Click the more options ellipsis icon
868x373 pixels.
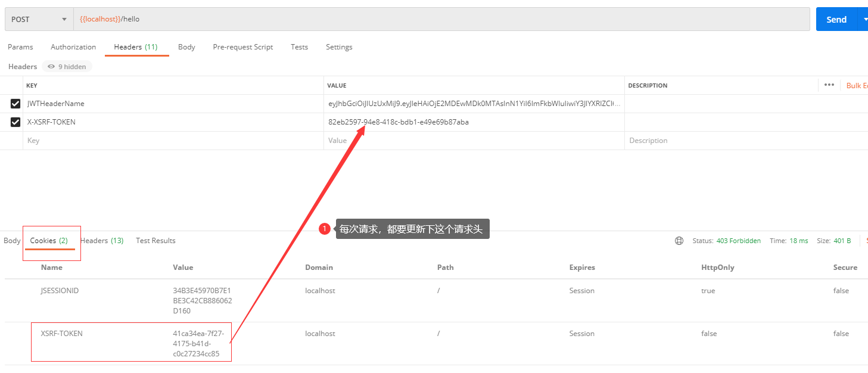click(x=829, y=85)
